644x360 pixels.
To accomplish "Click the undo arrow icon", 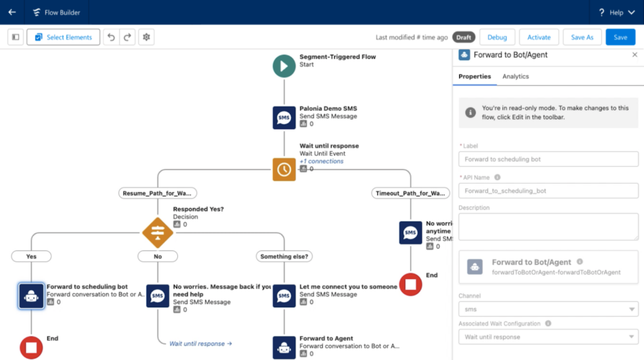I will [111, 37].
